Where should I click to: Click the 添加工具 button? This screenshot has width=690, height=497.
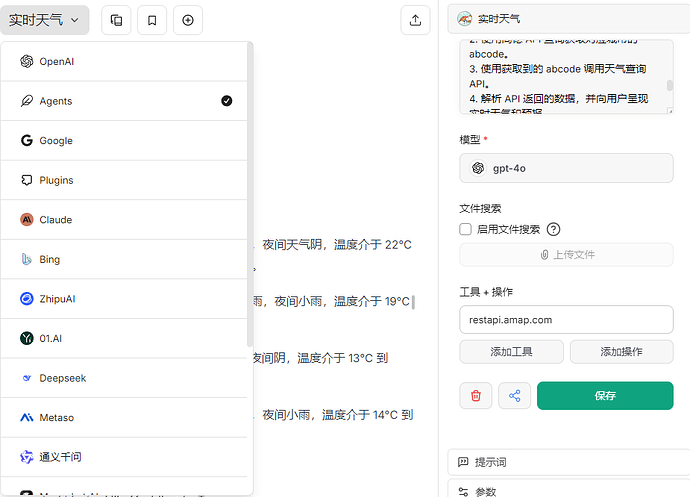[511, 352]
